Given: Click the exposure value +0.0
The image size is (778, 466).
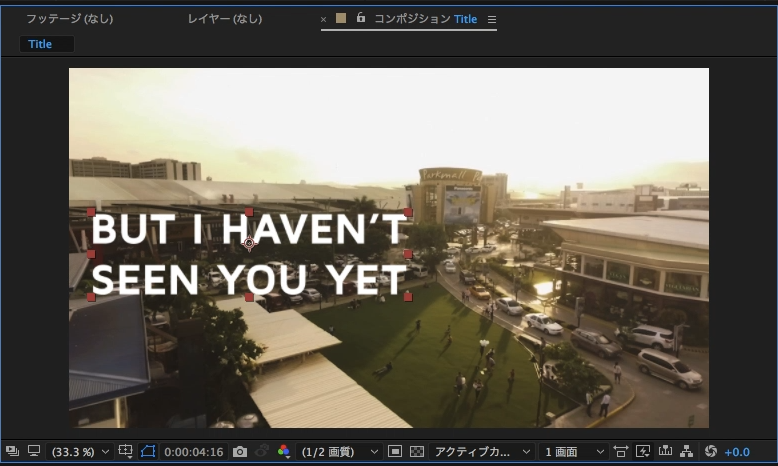Looking at the screenshot, I should [737, 452].
